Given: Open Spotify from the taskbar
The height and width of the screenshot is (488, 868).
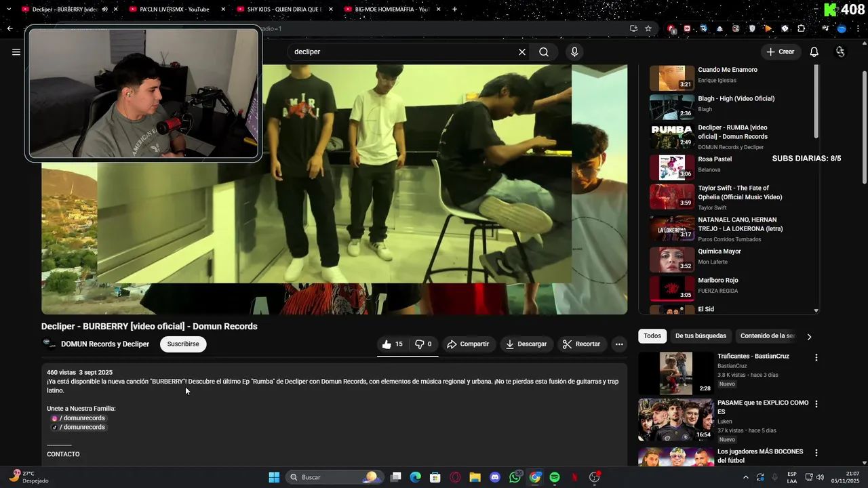Looking at the screenshot, I should (x=555, y=477).
